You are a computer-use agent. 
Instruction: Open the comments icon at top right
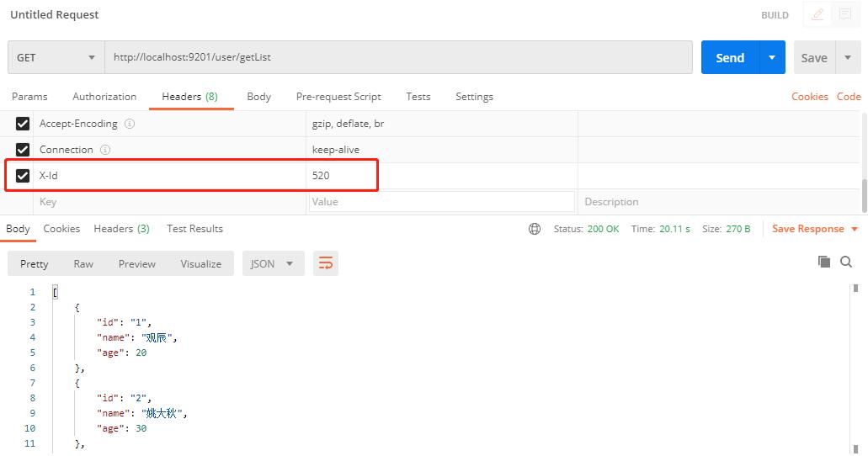click(844, 14)
